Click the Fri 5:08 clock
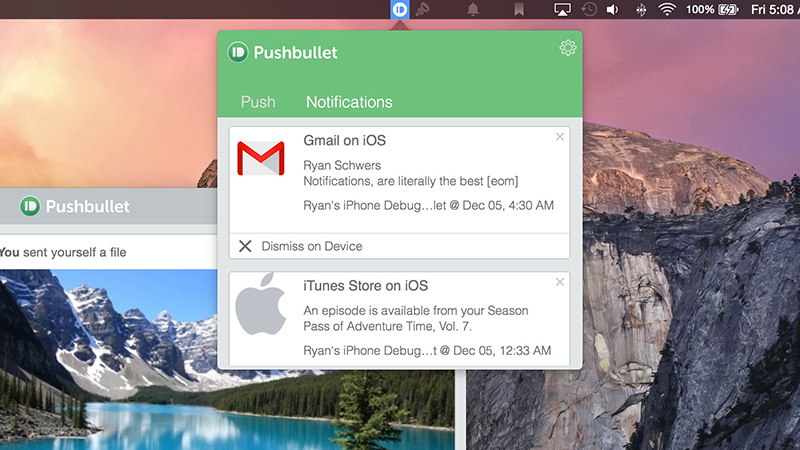 [x=775, y=9]
